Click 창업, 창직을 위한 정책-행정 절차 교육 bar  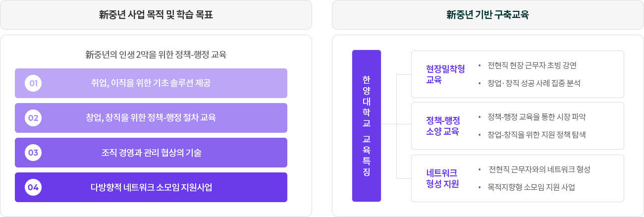pos(151,118)
